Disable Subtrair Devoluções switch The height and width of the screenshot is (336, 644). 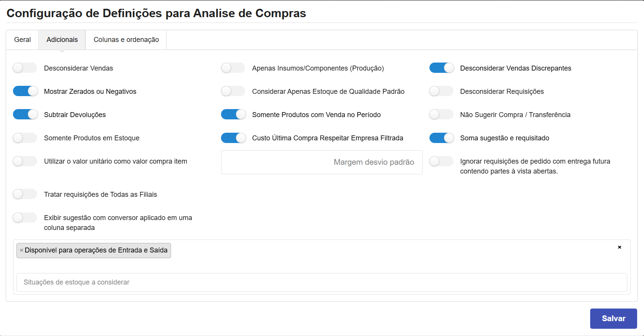pyautogui.click(x=25, y=115)
